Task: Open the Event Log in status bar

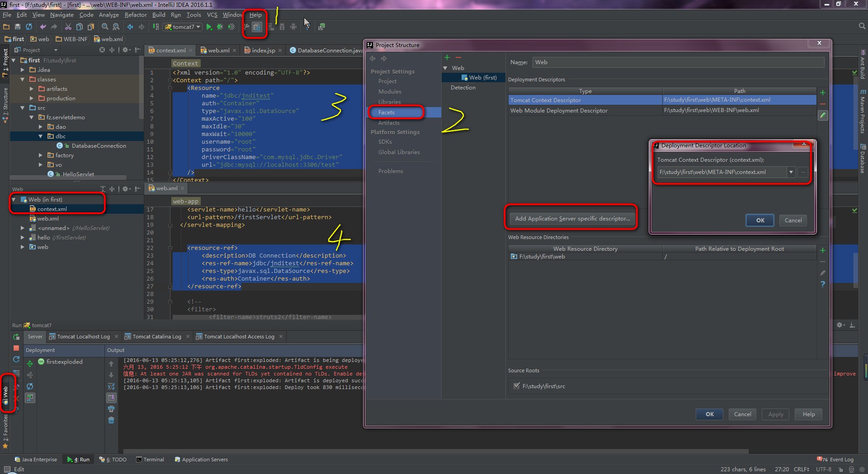Action: (x=835, y=460)
